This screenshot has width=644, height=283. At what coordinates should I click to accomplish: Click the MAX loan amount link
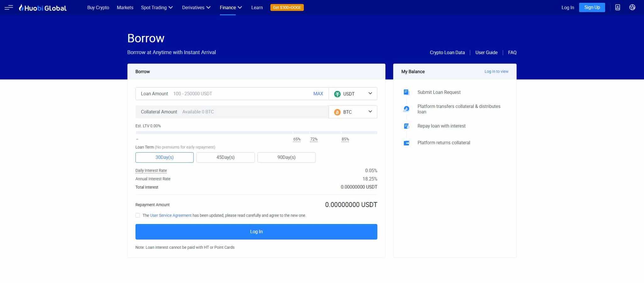pos(318,94)
